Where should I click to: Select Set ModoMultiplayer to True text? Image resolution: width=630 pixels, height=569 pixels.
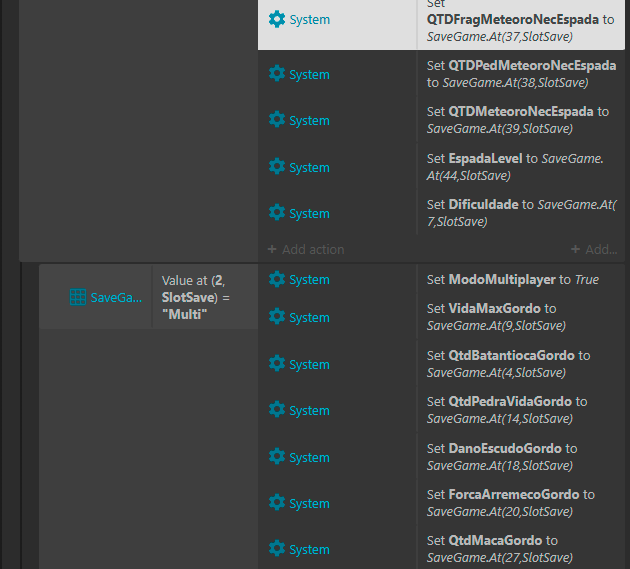(x=513, y=279)
